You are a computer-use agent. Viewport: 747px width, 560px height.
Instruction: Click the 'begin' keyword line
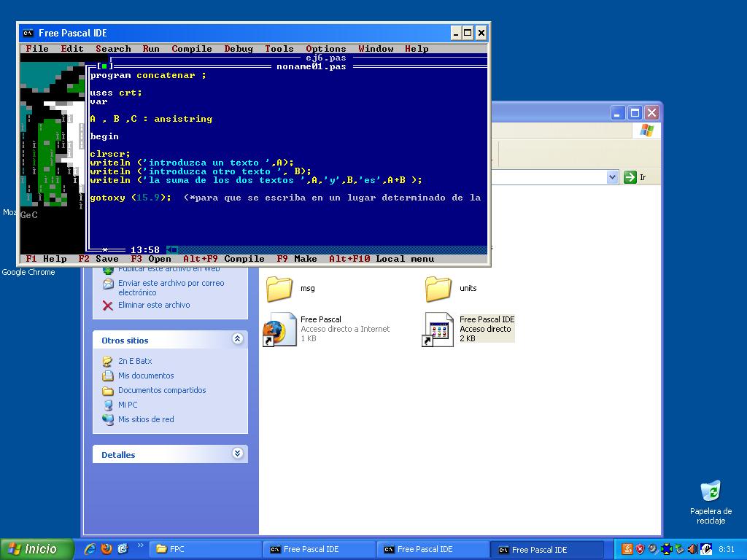104,136
